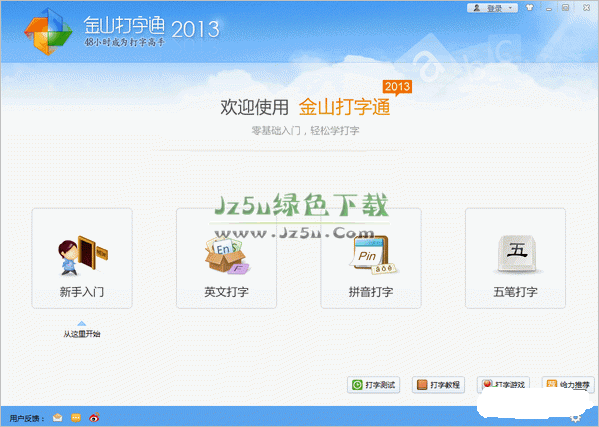Open the 打字教程 typing tutorial
This screenshot has height=427, width=599.
click(438, 385)
